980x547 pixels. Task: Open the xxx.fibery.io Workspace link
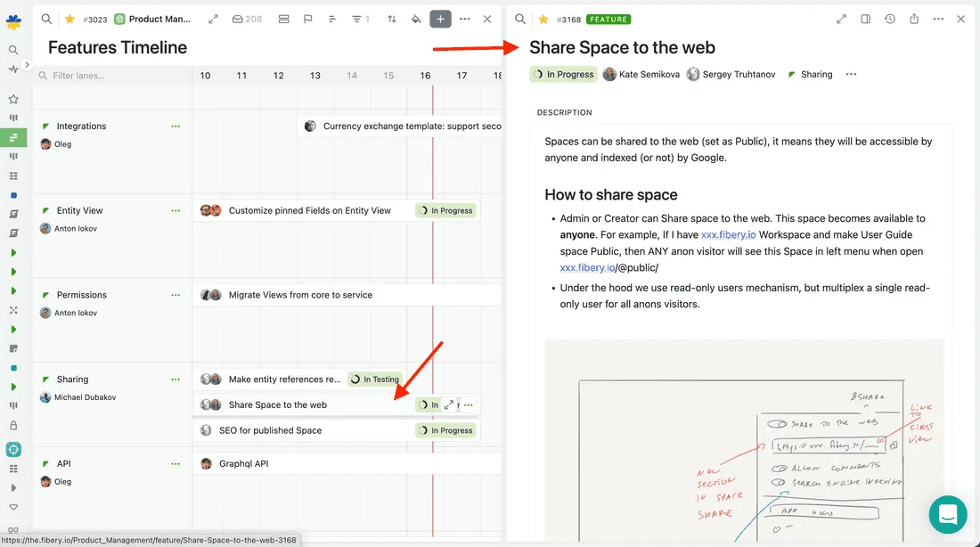[728, 234]
